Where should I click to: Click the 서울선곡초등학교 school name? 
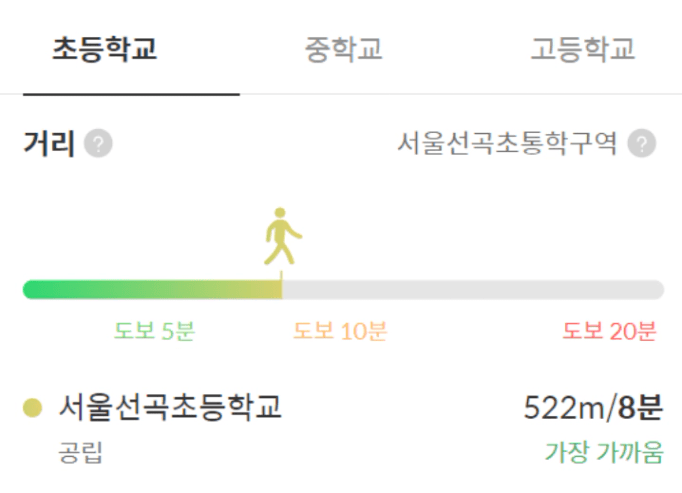click(x=170, y=407)
